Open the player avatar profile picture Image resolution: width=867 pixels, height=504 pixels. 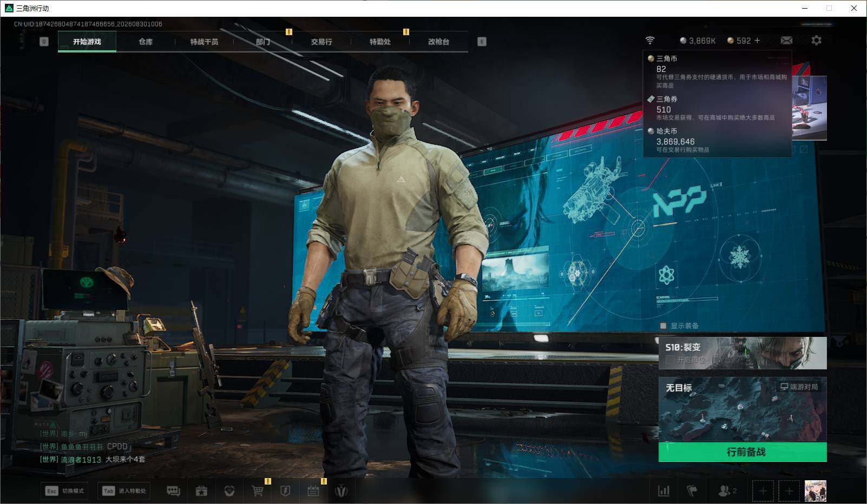click(x=815, y=491)
